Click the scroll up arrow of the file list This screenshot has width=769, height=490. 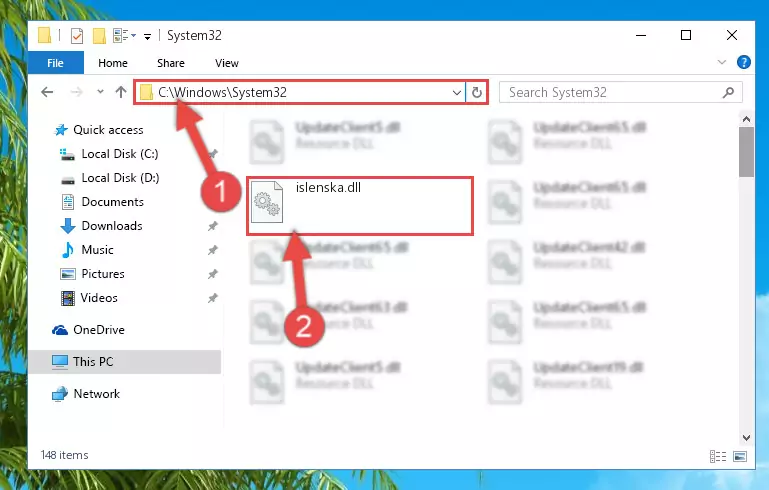746,119
